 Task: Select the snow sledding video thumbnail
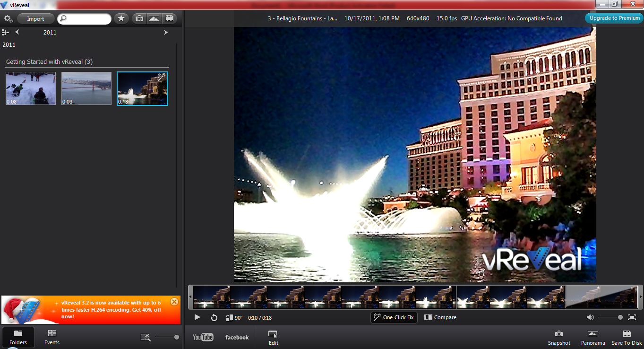pos(31,88)
